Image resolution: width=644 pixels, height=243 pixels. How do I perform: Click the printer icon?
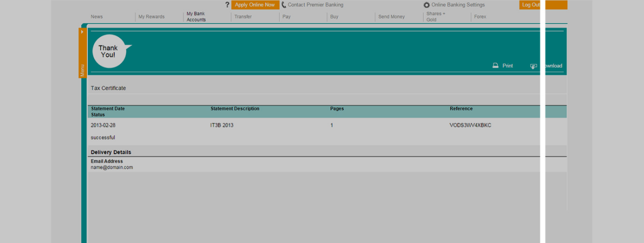click(495, 66)
